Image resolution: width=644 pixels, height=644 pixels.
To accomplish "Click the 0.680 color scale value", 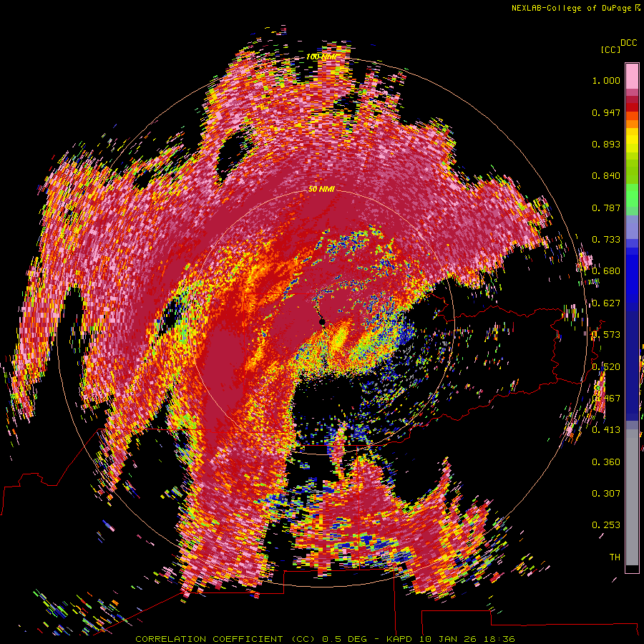I will pyautogui.click(x=606, y=271).
